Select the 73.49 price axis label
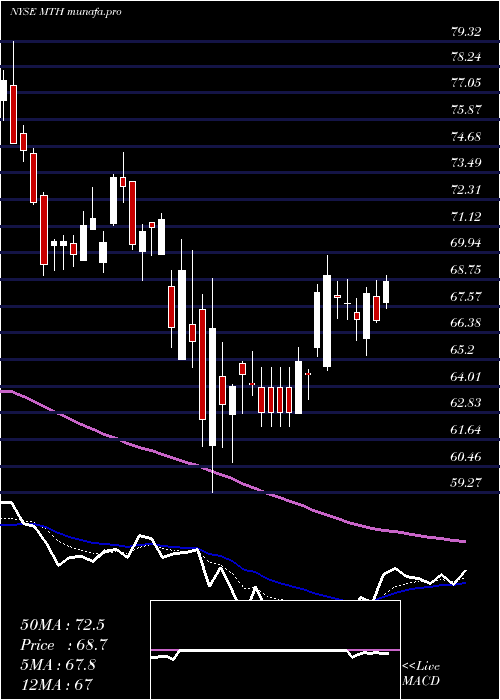This screenshot has width=500, height=700. pyautogui.click(x=466, y=162)
